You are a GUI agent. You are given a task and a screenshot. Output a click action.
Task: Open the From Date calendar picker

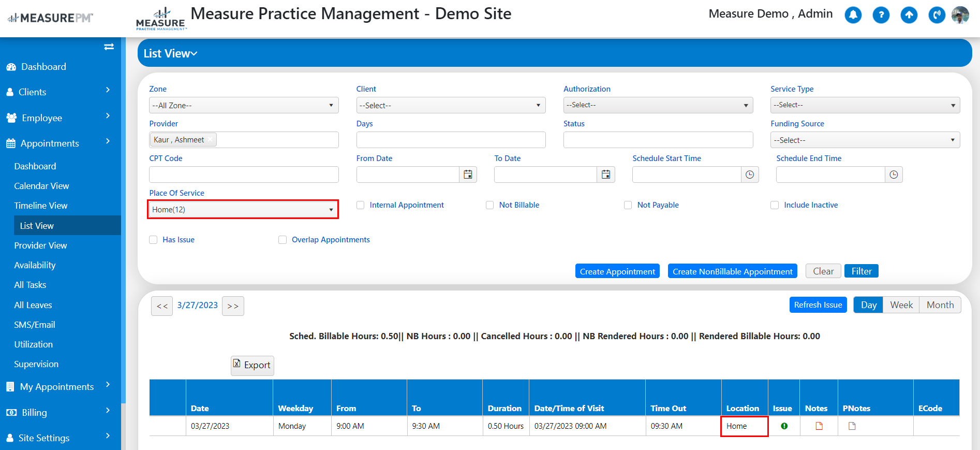(x=468, y=175)
